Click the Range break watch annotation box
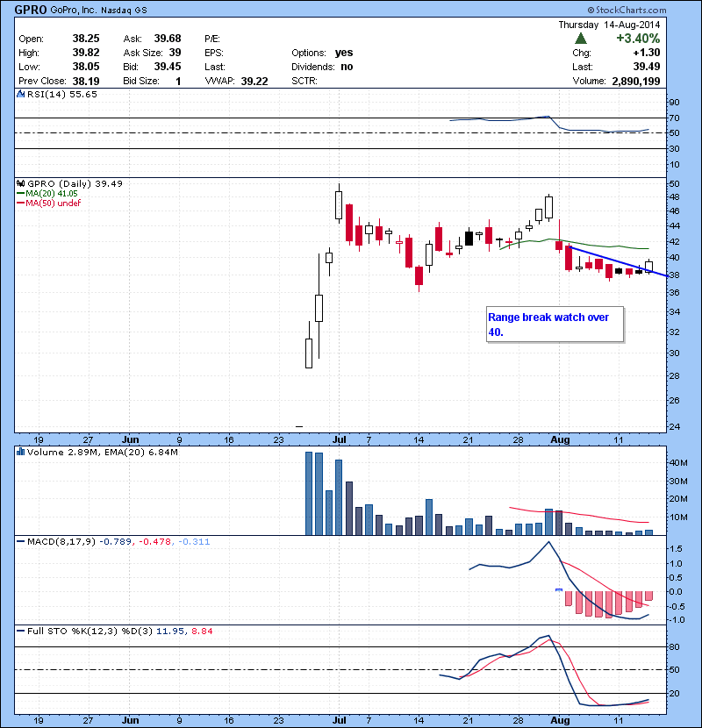Viewport: 702px width, 728px height. click(x=555, y=324)
